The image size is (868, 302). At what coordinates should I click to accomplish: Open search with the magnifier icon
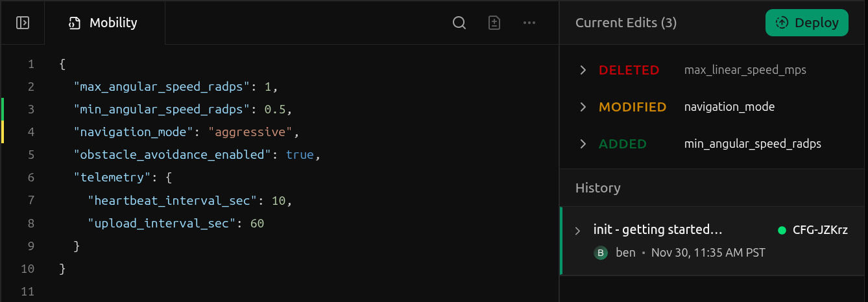tap(459, 23)
